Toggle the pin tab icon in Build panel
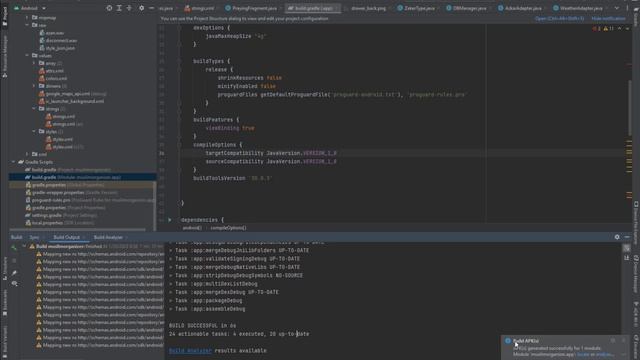The image size is (640, 360). (x=14, y=273)
